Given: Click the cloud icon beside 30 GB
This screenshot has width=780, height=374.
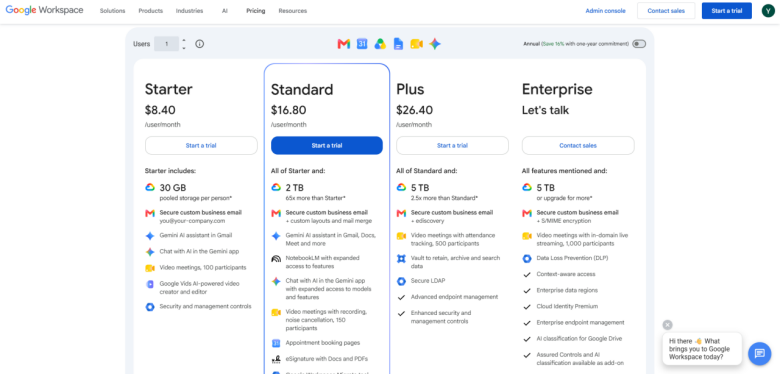Looking at the screenshot, I should [150, 187].
